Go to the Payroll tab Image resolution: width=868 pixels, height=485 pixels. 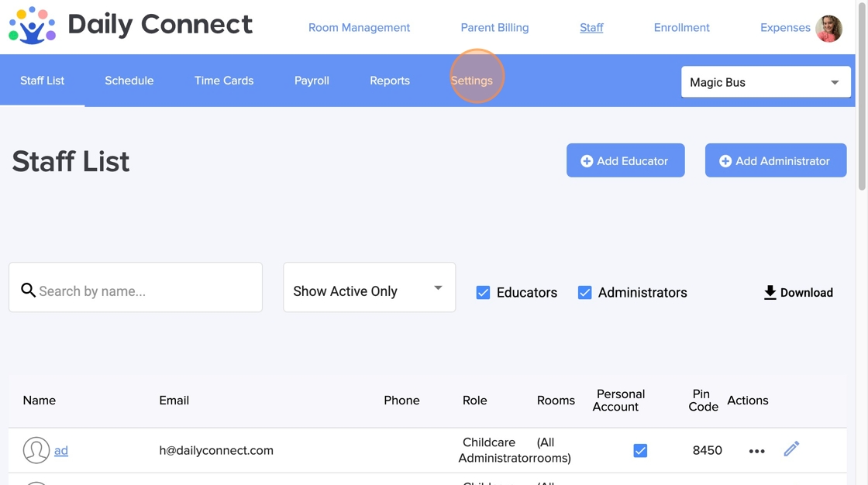tap(312, 81)
